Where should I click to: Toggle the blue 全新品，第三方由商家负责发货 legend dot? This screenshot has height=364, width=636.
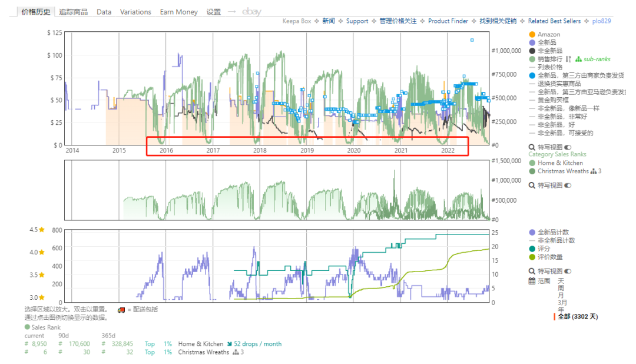(x=532, y=75)
